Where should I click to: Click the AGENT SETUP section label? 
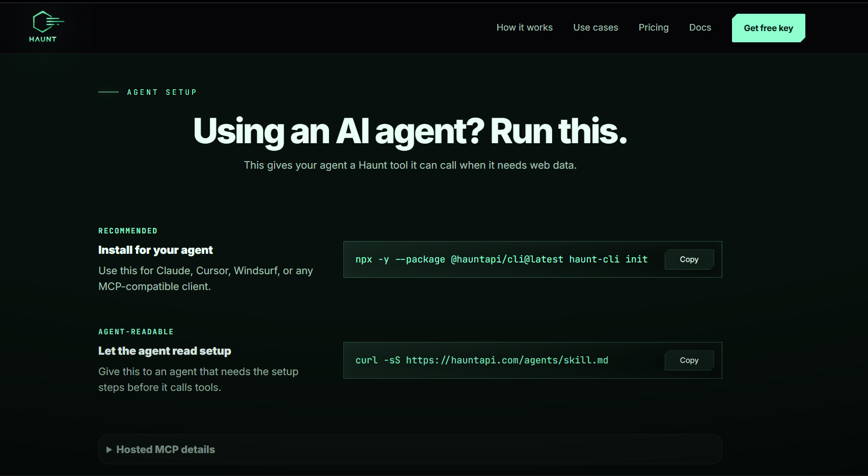tap(162, 92)
